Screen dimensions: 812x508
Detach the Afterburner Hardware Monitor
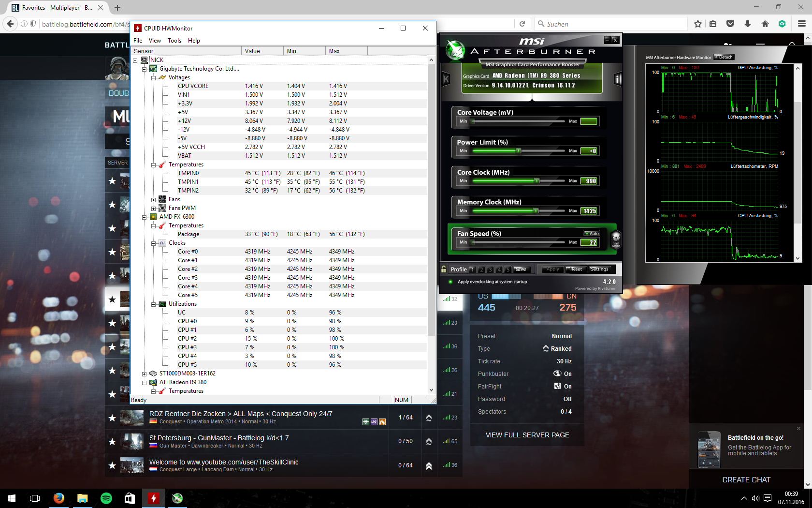click(x=724, y=57)
